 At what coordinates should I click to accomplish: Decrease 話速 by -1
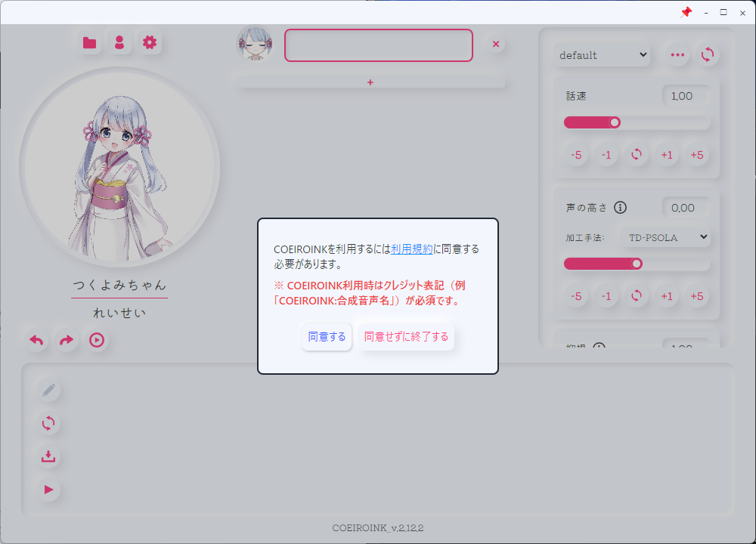click(x=606, y=155)
